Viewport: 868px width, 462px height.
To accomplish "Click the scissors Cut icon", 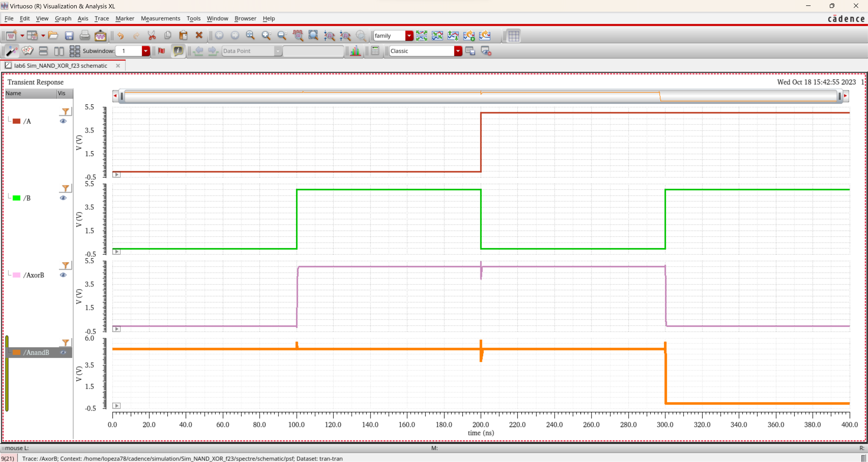I will point(152,35).
